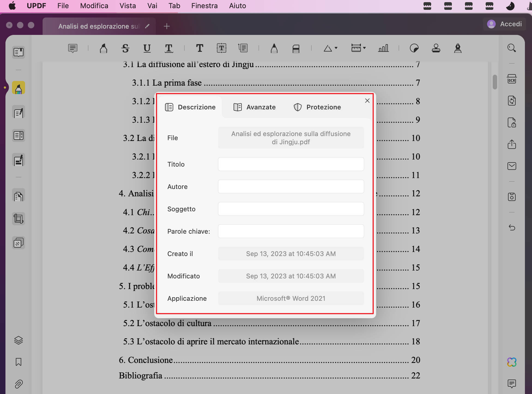Rename the tab with pencil icon
The height and width of the screenshot is (394, 532).
pos(147,26)
